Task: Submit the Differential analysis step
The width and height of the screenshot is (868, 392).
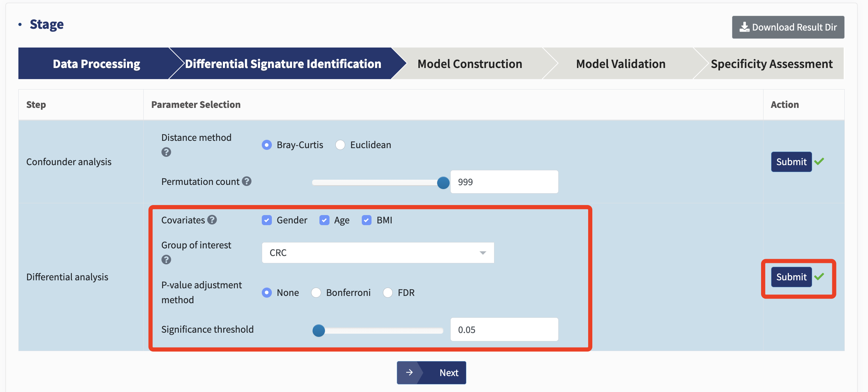Action: tap(792, 277)
